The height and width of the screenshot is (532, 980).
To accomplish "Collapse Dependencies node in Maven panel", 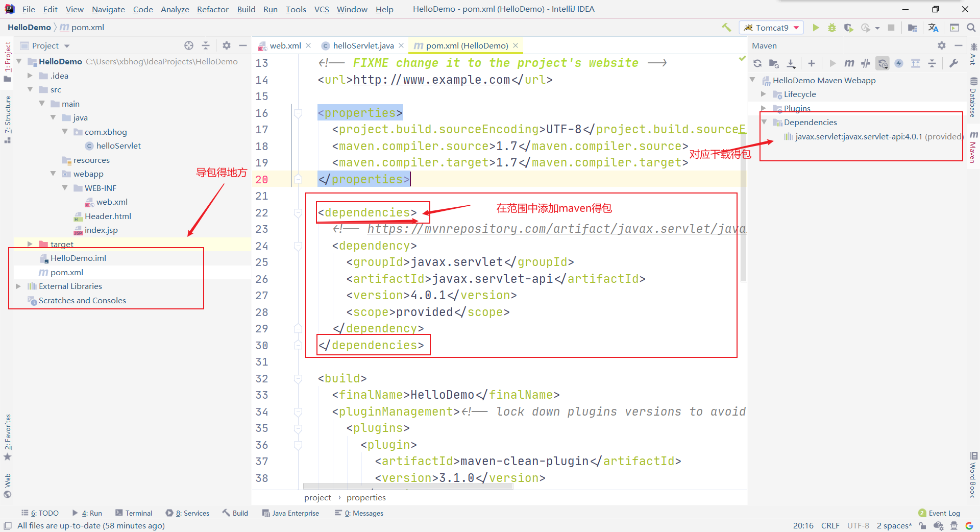I will 764,122.
